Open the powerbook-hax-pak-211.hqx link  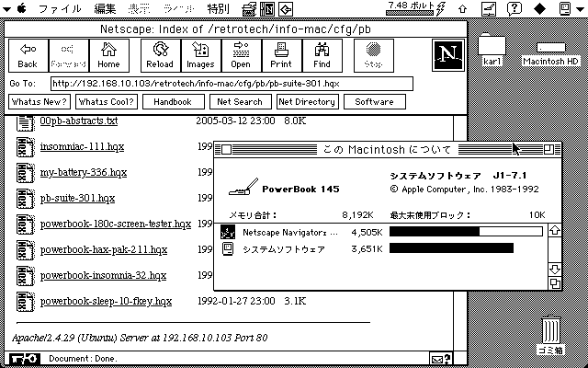pos(104,250)
